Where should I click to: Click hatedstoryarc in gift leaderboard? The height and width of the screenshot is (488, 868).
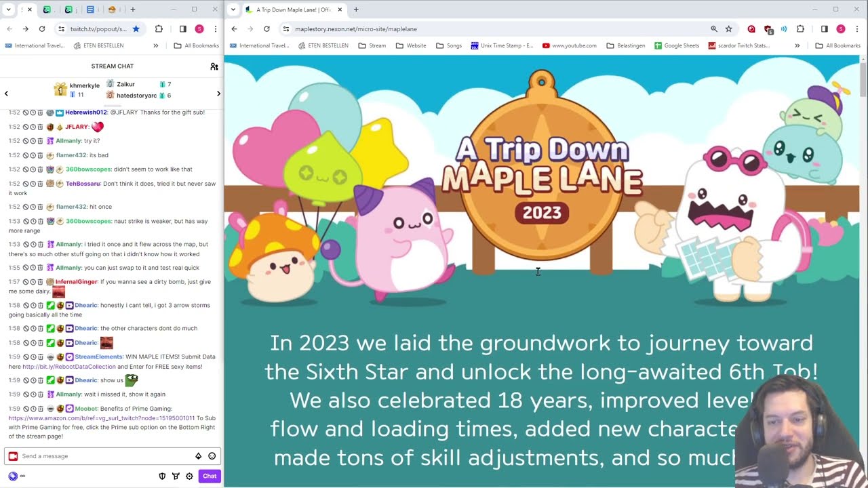click(136, 96)
